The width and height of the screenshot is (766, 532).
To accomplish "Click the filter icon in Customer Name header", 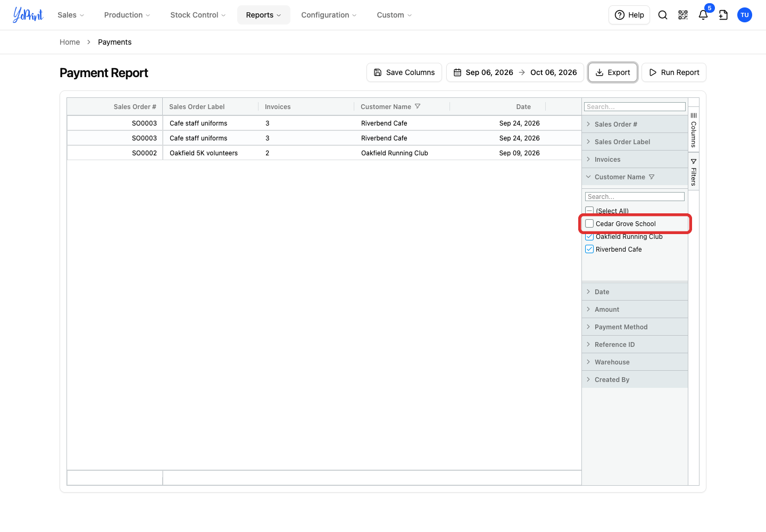I will 418,106.
